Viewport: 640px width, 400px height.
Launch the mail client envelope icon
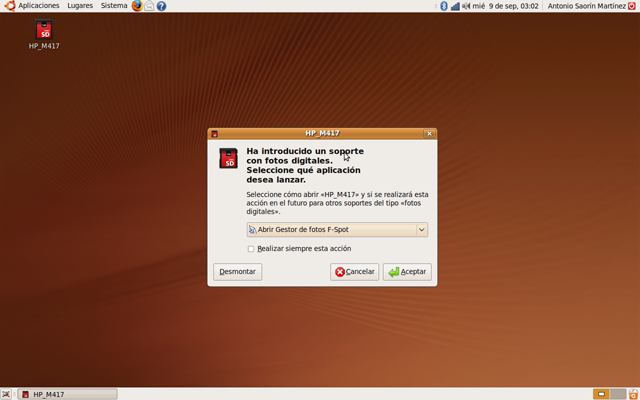tap(149, 6)
